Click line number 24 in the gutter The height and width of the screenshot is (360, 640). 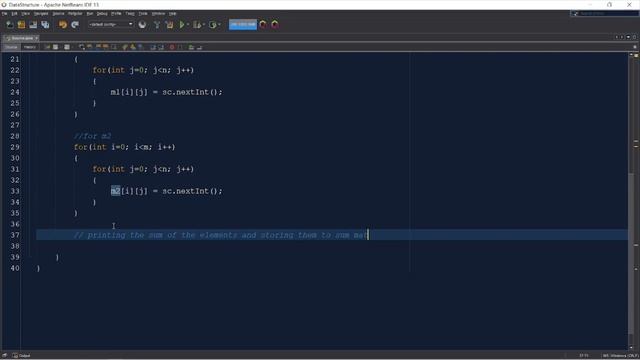pyautogui.click(x=15, y=92)
